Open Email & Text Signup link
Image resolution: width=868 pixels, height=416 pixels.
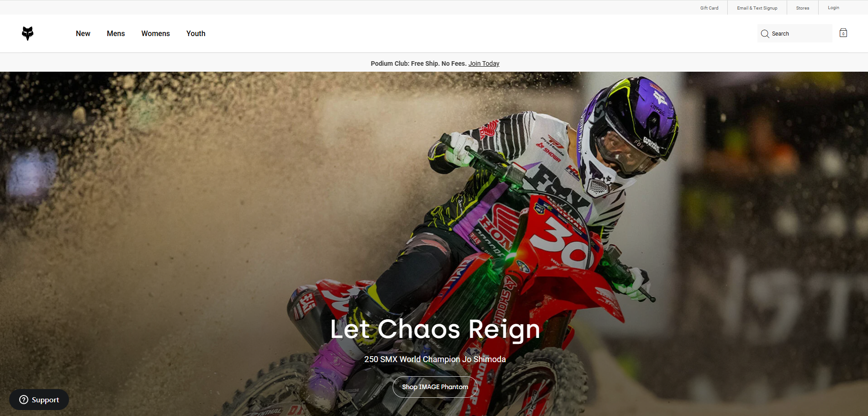757,8
